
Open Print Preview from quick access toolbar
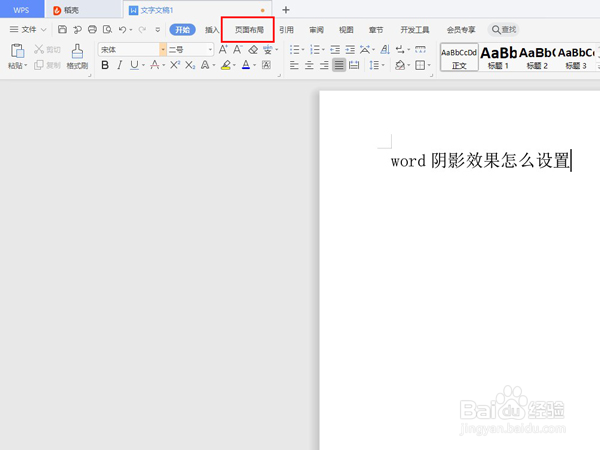108,29
